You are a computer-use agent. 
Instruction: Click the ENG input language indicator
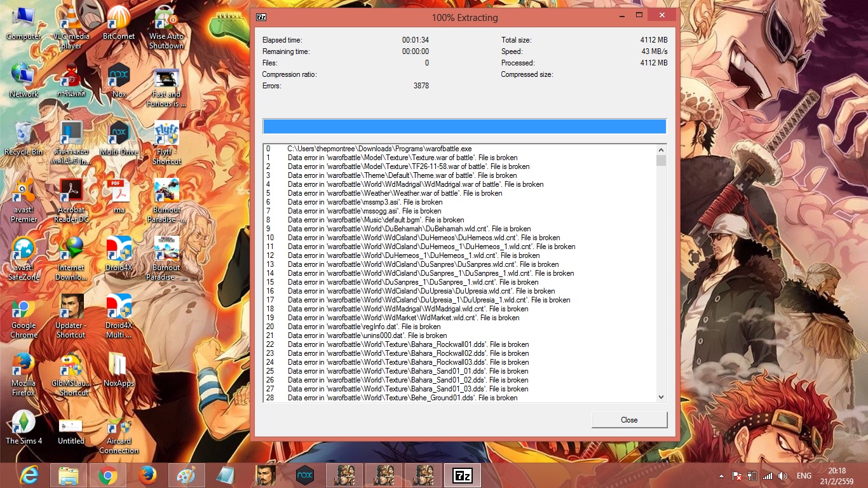click(804, 475)
